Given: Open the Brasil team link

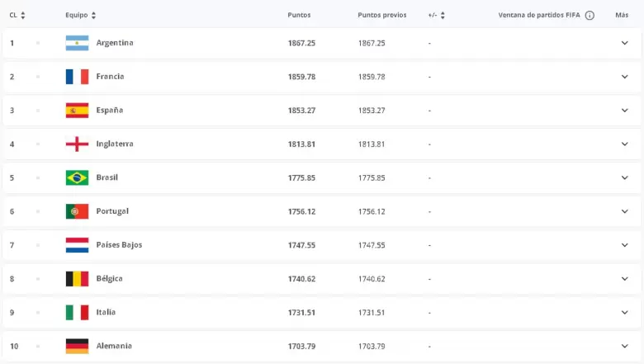Looking at the screenshot, I should tap(107, 177).
